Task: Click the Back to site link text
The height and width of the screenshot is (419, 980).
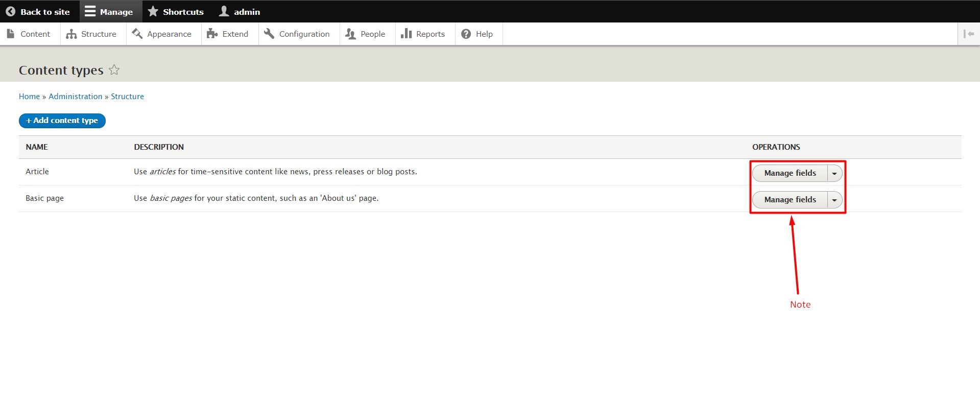Action: coord(45,12)
